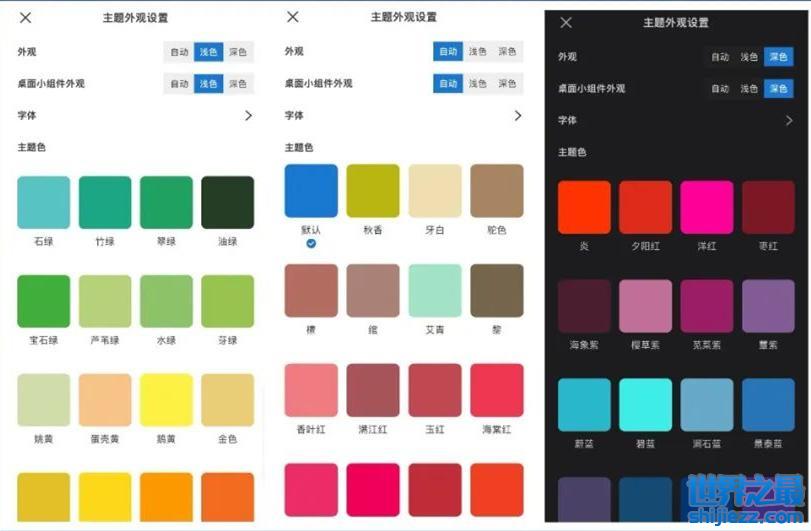This screenshot has height=531, width=811.
Task: Pick the 牙白 theme color
Action: [435, 191]
